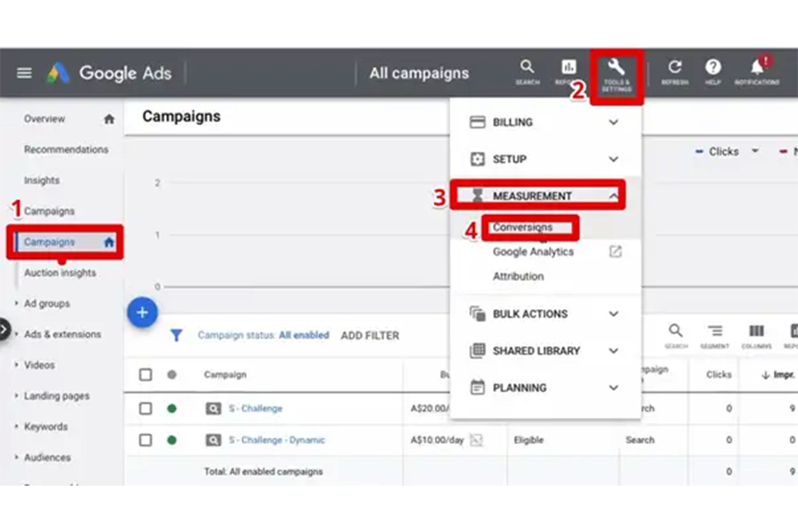Open Recommendations in the sidebar
Screen dimensions: 798x532
coord(66,149)
